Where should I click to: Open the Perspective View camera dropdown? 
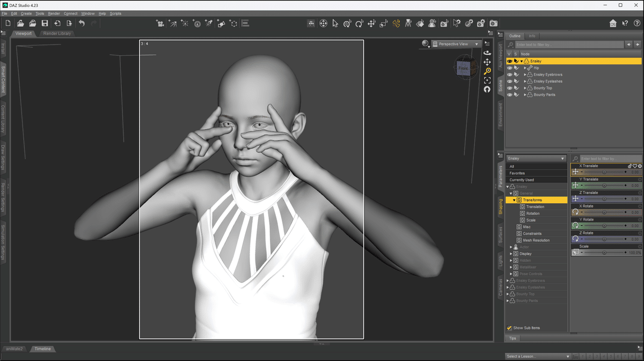tap(456, 44)
